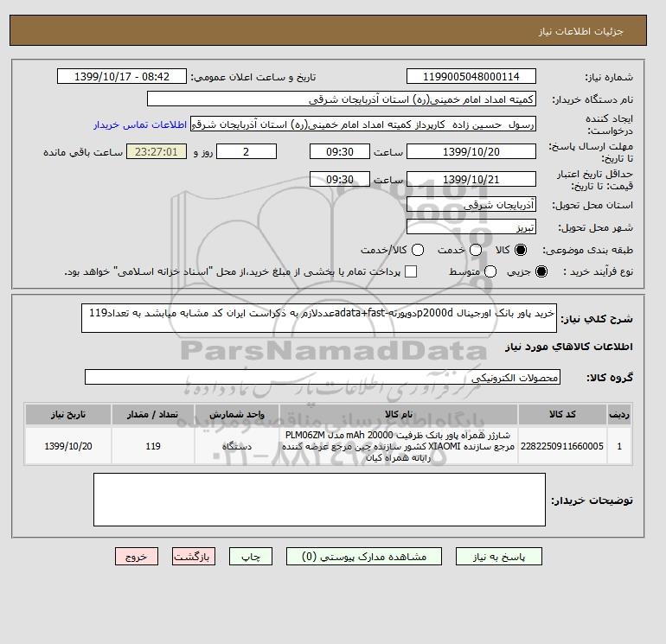Click the remaining time countdown 23:27:01
666x644 pixels.
tap(157, 151)
